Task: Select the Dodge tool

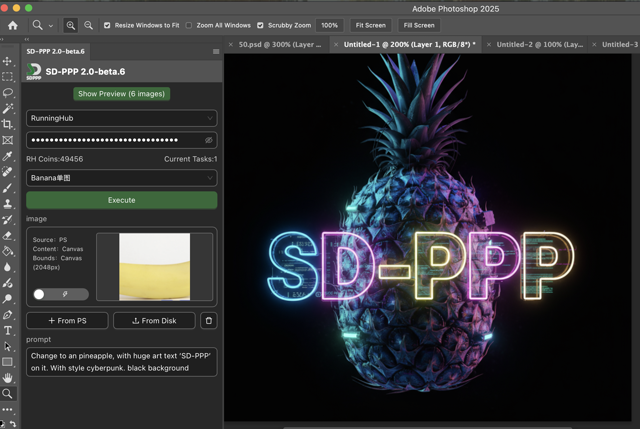Action: click(7, 299)
